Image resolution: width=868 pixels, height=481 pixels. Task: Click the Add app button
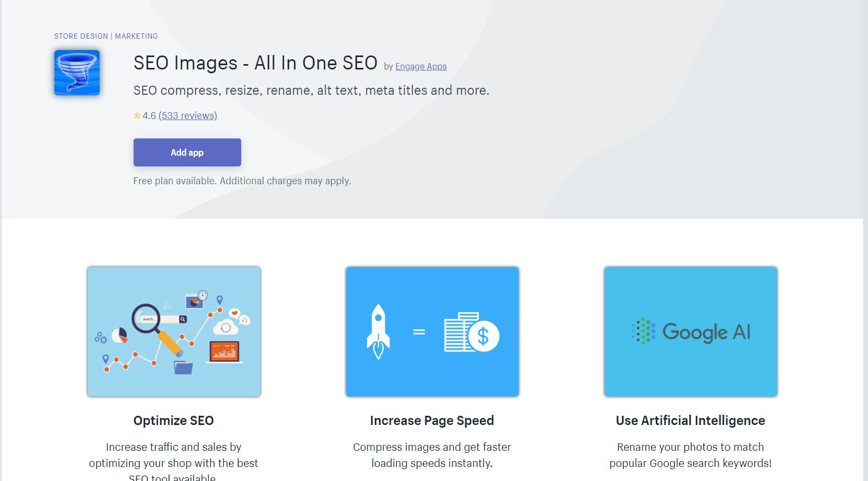tap(187, 152)
